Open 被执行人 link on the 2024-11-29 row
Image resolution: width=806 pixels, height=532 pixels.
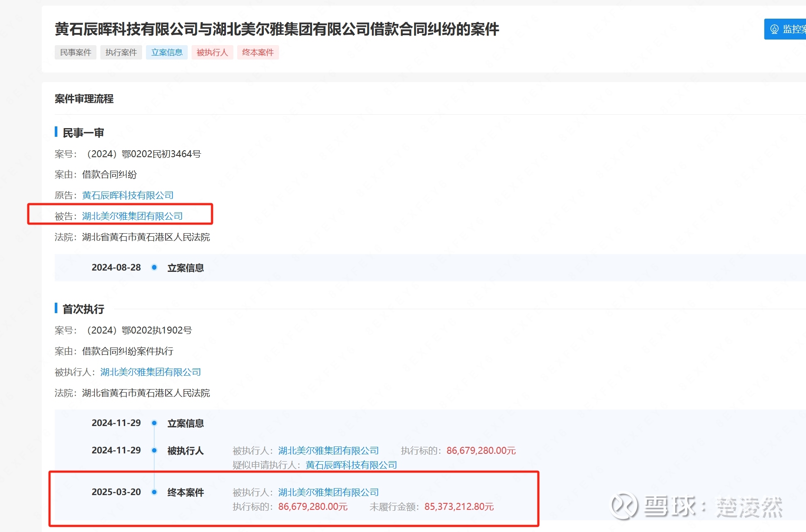click(x=328, y=451)
